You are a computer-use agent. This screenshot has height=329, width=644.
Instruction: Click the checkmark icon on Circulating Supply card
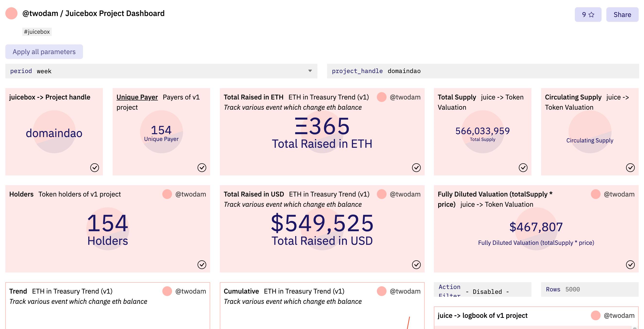click(x=630, y=167)
